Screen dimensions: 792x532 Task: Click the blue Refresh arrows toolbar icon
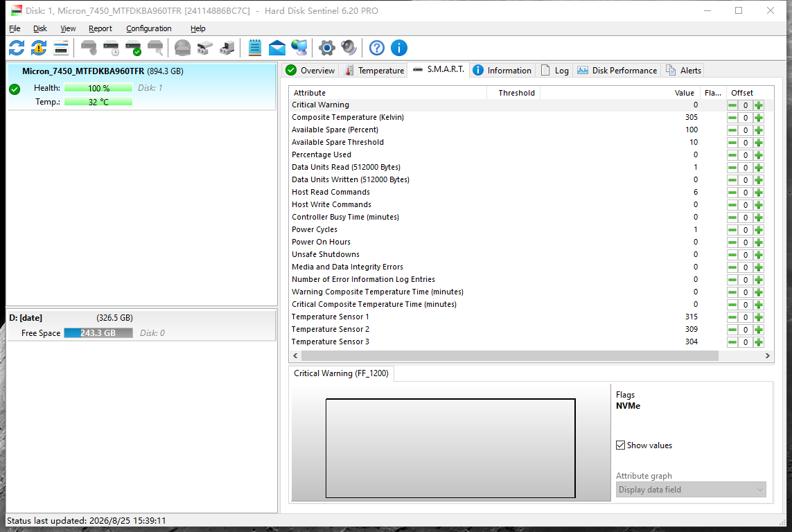click(x=17, y=48)
